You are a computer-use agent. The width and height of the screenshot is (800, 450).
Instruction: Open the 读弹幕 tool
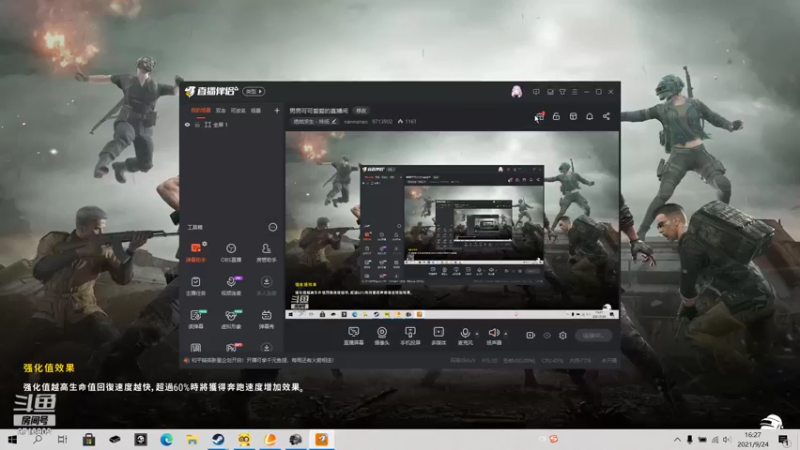pyautogui.click(x=195, y=319)
